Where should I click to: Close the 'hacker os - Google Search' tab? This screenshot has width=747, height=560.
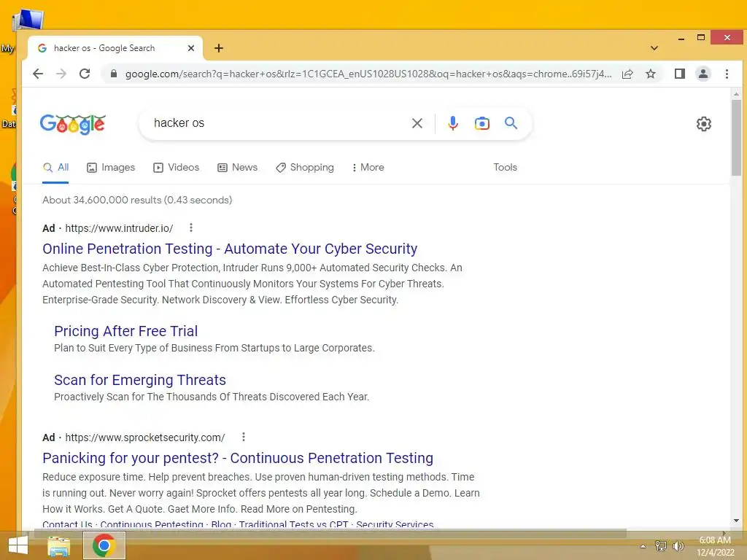tap(191, 48)
